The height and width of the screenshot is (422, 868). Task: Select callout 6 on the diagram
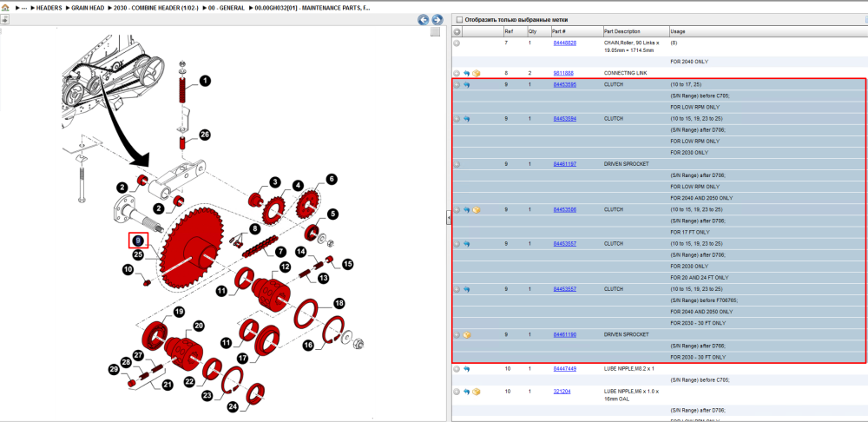(x=331, y=179)
